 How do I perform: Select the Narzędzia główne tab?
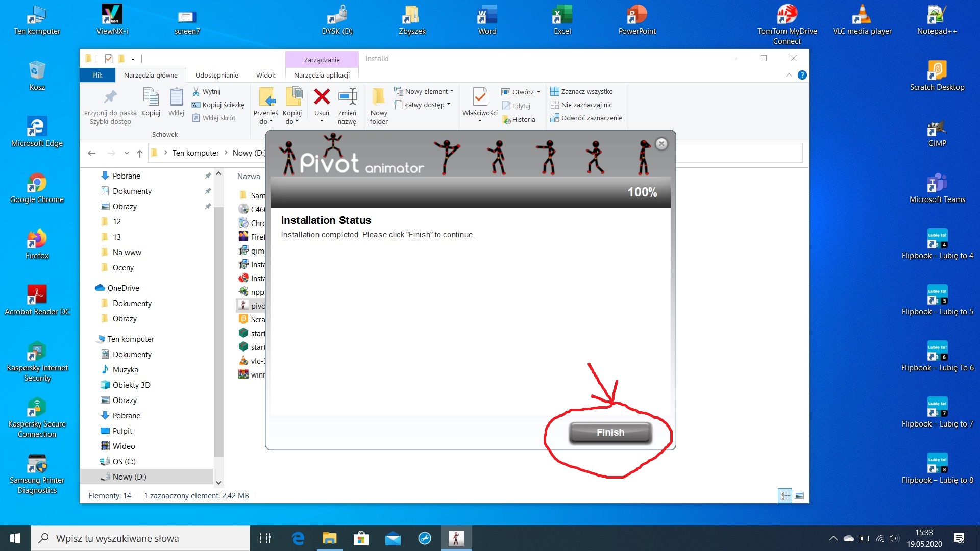[x=151, y=75]
